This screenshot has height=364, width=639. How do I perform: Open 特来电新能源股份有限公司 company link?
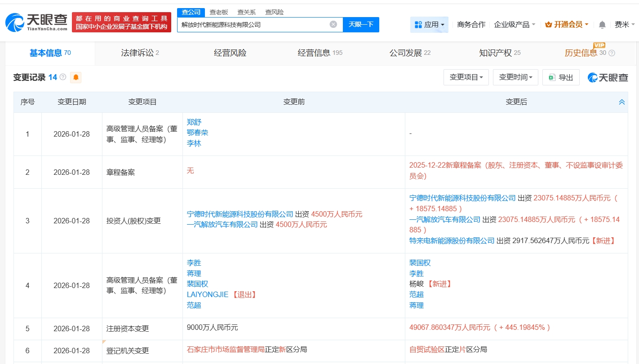coord(452,240)
